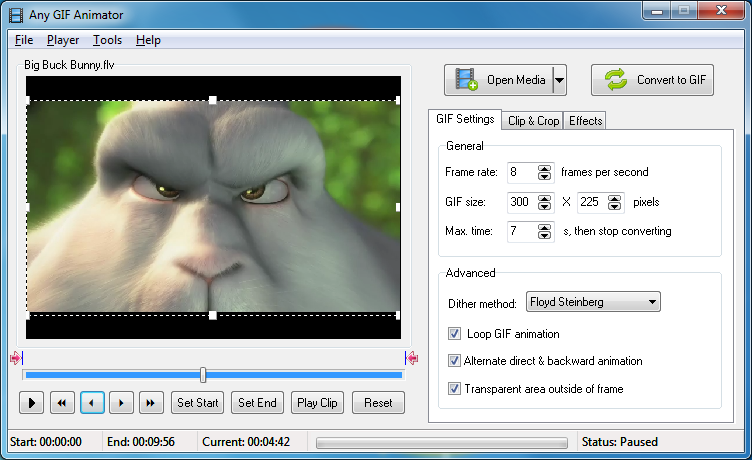Click the pink start marker icon
The image size is (752, 460).
16,358
